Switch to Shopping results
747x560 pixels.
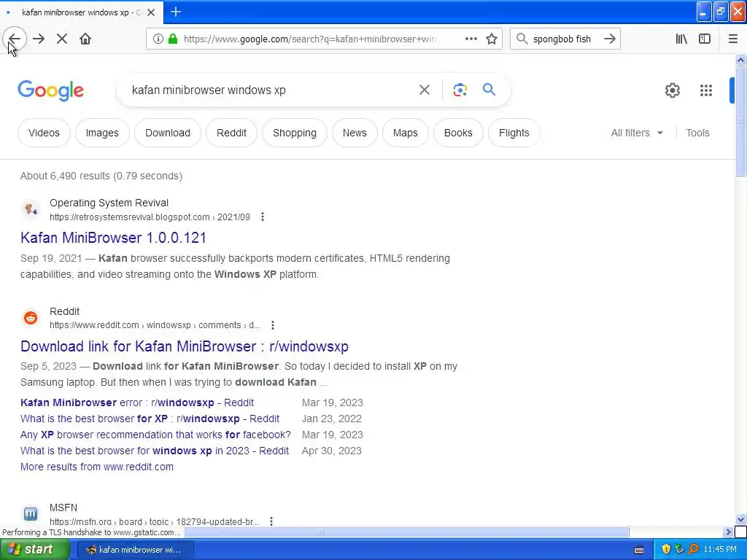tap(295, 133)
